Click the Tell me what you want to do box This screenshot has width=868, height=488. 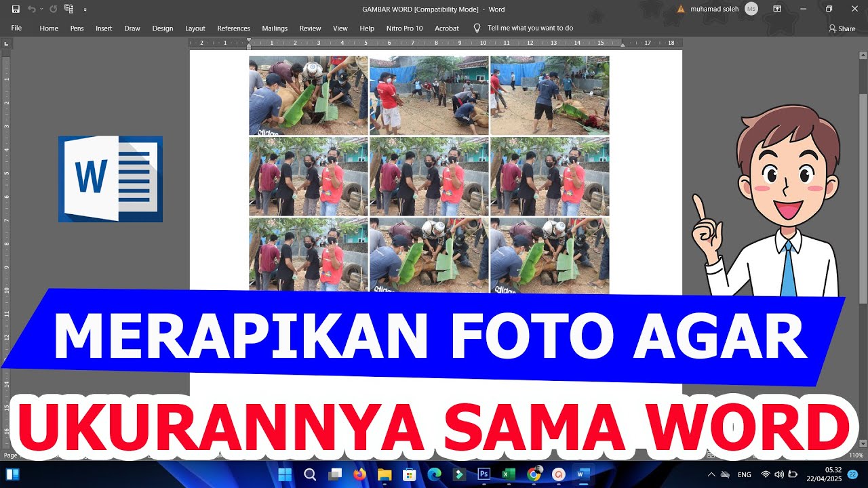point(523,28)
